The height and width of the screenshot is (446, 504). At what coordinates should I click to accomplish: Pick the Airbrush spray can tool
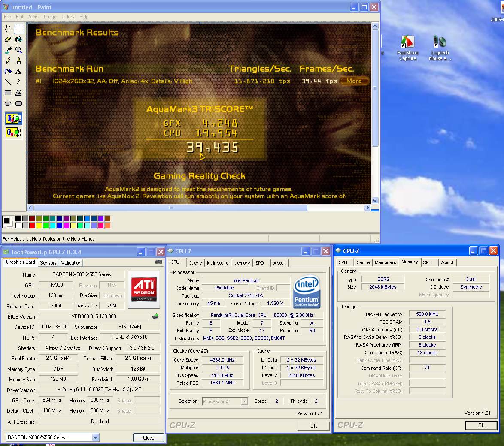coord(8,71)
